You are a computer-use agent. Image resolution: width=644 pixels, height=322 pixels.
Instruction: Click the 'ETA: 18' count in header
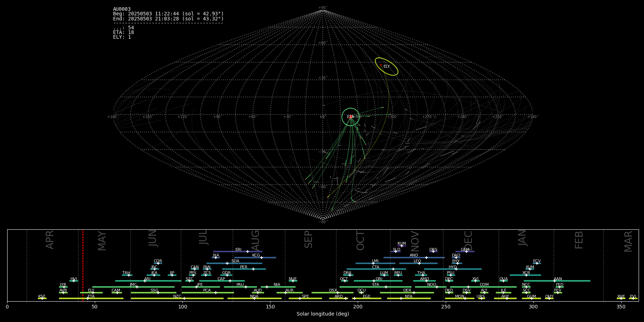coord(123,33)
